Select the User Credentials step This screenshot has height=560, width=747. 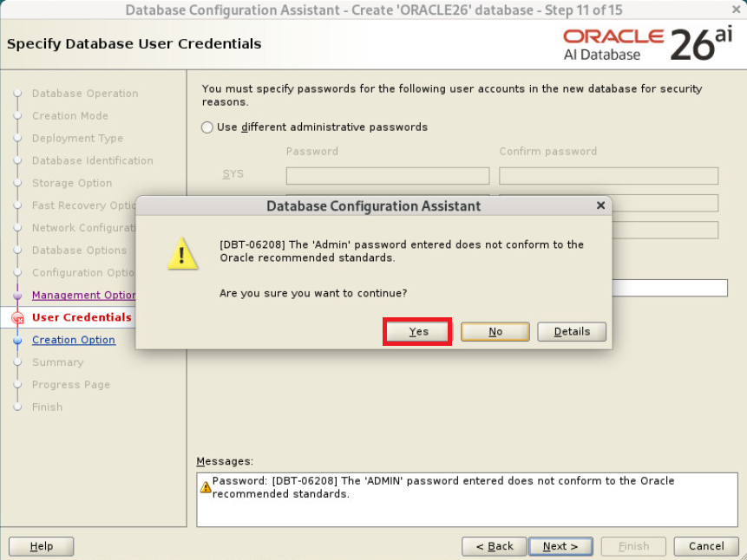[x=82, y=317]
